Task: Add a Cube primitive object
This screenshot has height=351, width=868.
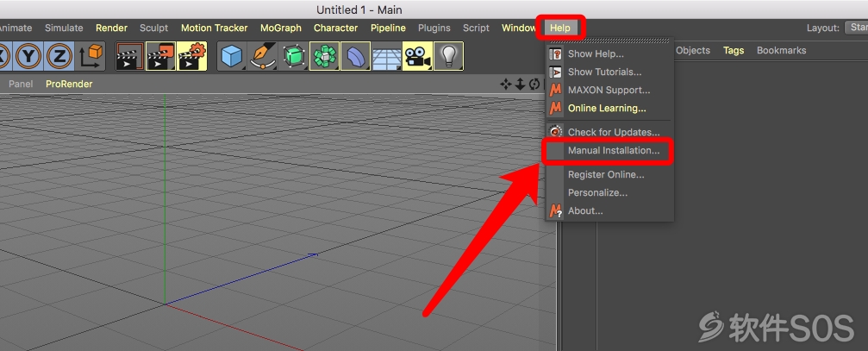Action: pyautogui.click(x=232, y=56)
